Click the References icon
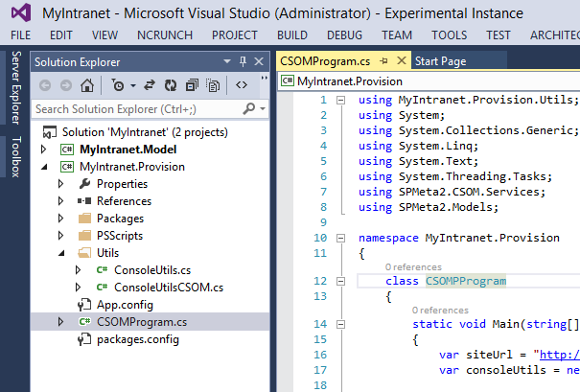580x392 pixels. pyautogui.click(x=84, y=201)
